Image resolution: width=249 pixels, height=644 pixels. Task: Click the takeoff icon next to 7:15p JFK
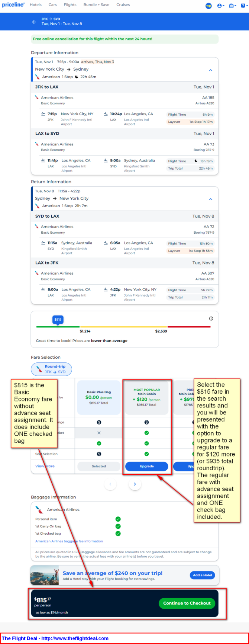coord(43,114)
